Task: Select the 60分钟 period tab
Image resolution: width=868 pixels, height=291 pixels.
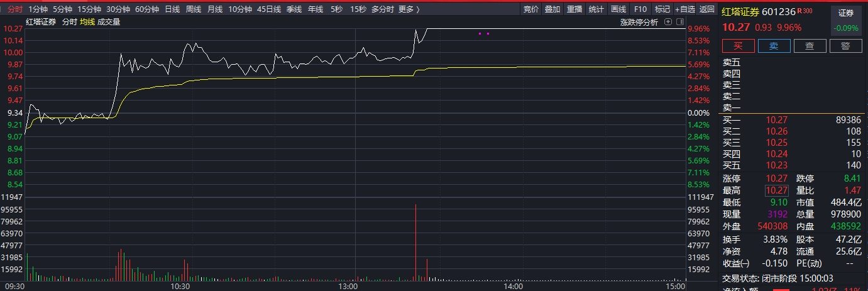Action: coord(147,9)
